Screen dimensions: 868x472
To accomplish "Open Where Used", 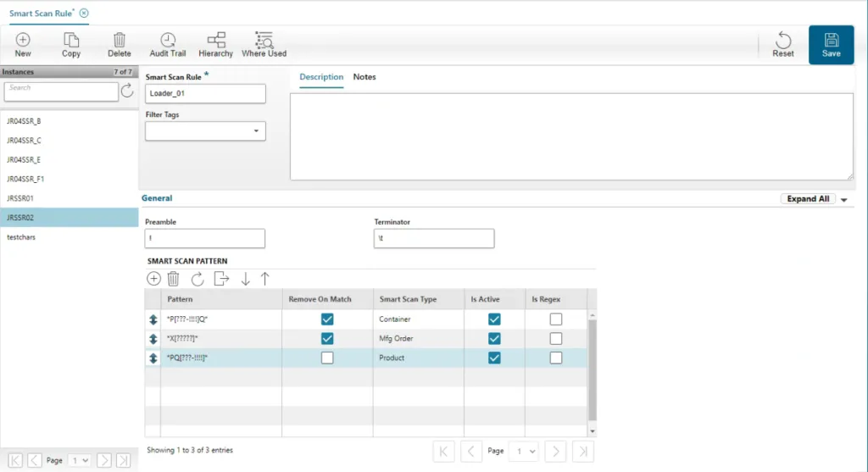I will [x=264, y=45].
